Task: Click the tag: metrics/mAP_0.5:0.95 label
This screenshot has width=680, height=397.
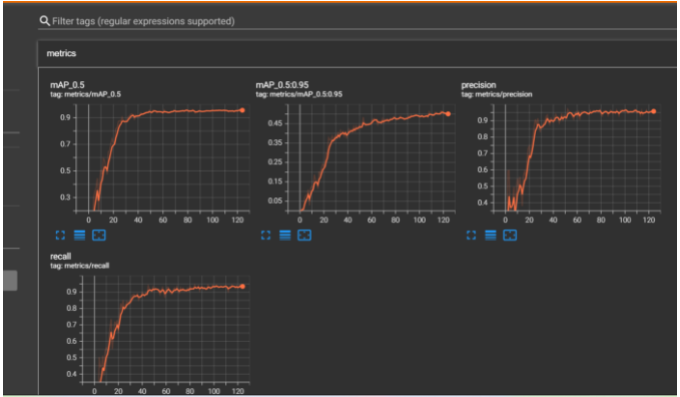Action: [299, 94]
